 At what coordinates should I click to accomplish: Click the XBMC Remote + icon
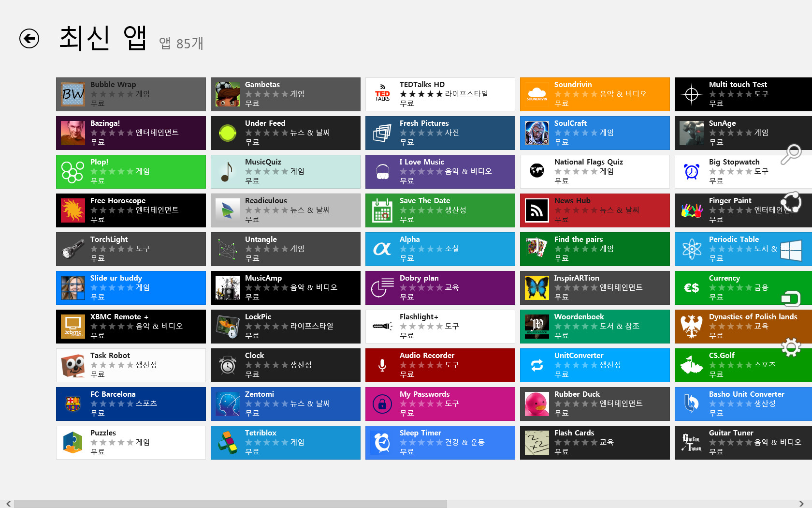[x=73, y=327]
